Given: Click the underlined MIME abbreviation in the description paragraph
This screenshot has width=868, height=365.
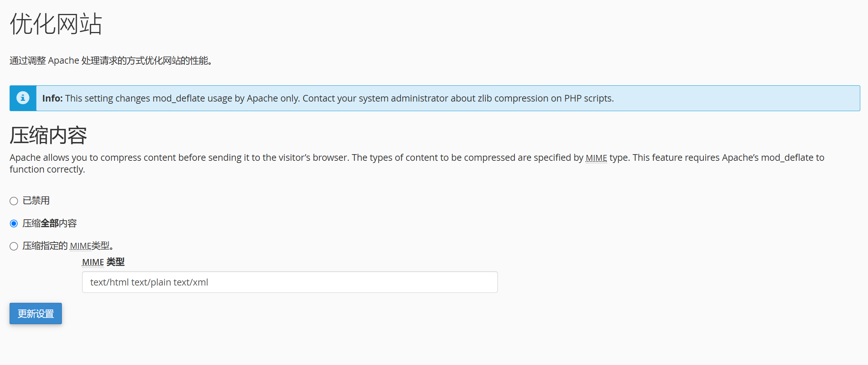Looking at the screenshot, I should (x=596, y=158).
